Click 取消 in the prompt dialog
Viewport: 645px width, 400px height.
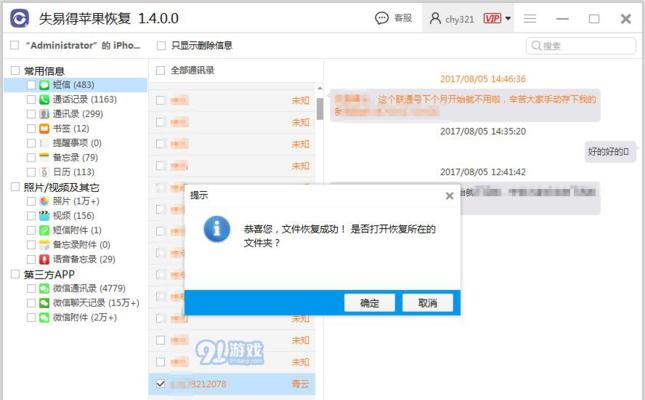click(427, 303)
